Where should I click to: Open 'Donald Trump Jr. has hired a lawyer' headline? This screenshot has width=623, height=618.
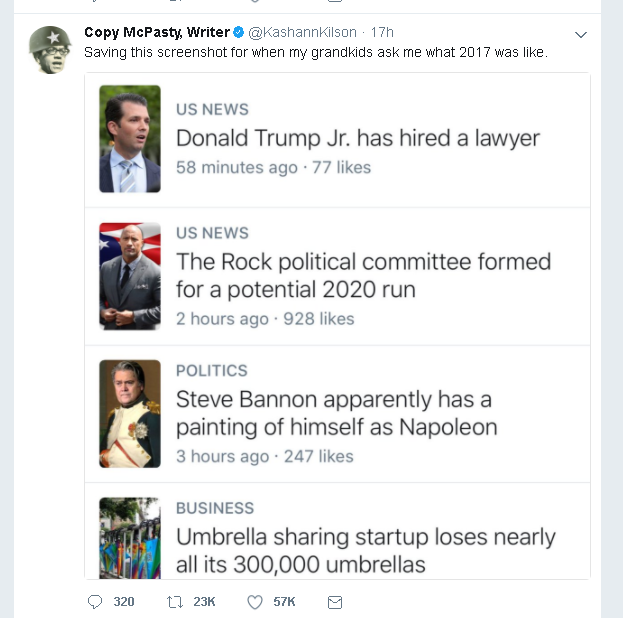point(358,138)
